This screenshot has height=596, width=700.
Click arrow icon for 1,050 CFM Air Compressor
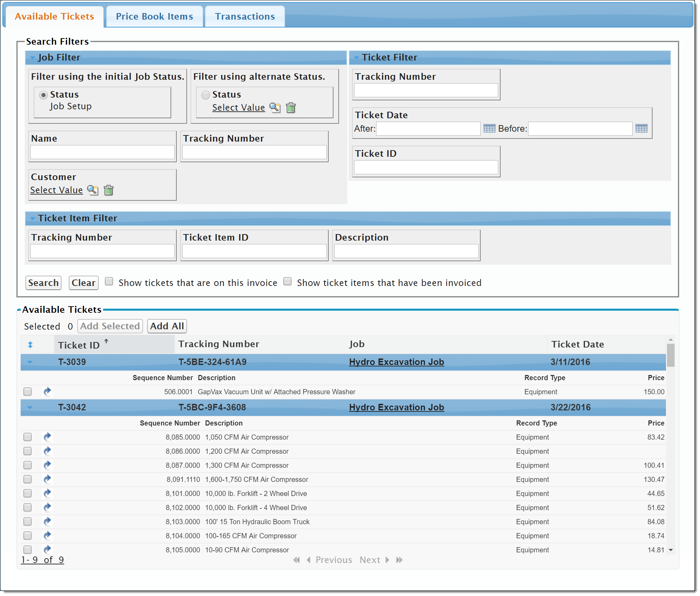[47, 437]
